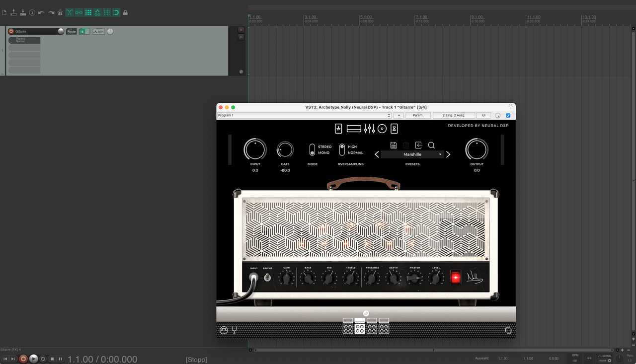Toggle the metronome icon

click(60, 12)
